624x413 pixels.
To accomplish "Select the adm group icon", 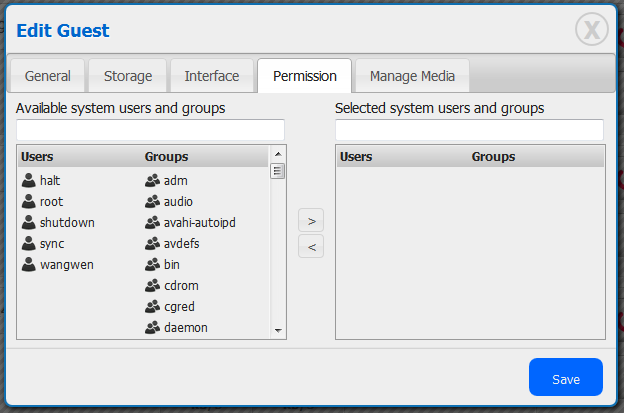I will pyautogui.click(x=152, y=181).
